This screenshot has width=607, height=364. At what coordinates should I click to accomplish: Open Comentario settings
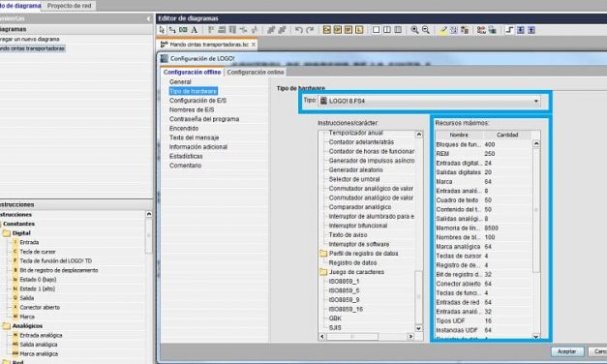tap(185, 166)
